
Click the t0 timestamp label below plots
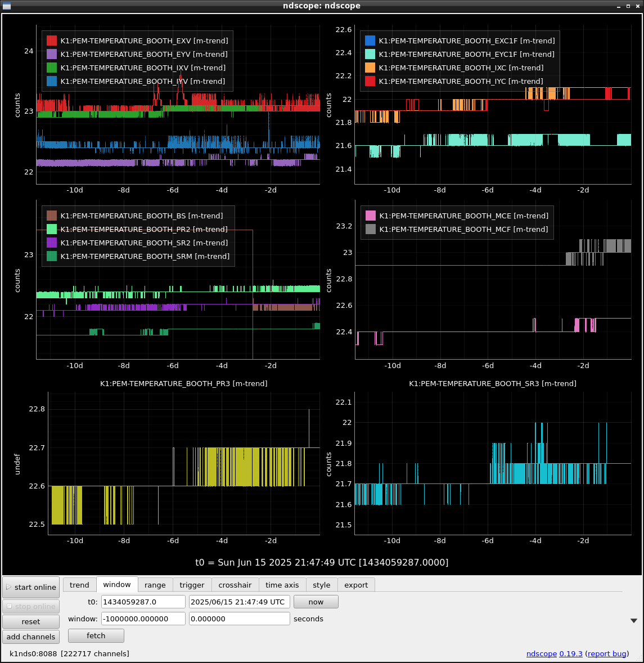(322, 562)
